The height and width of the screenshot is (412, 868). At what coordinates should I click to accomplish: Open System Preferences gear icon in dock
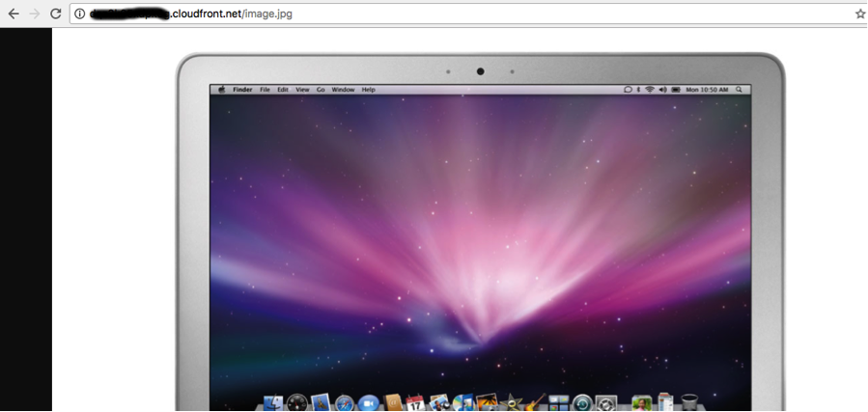tap(606, 403)
